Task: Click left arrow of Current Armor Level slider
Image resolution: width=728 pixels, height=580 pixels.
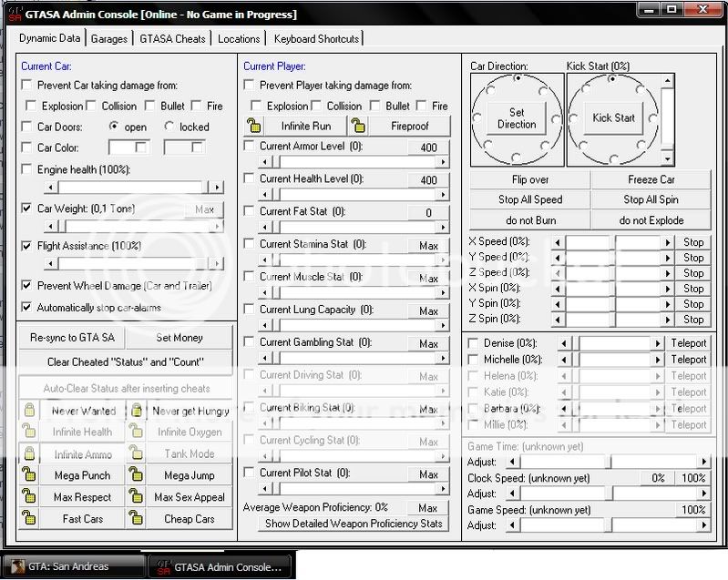Action: (266, 162)
